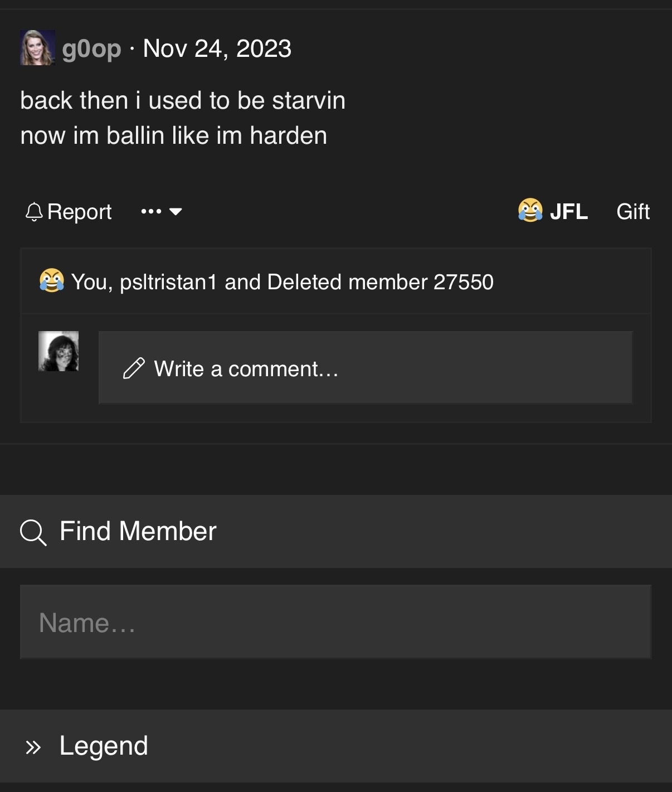React with the JFL label

click(569, 212)
